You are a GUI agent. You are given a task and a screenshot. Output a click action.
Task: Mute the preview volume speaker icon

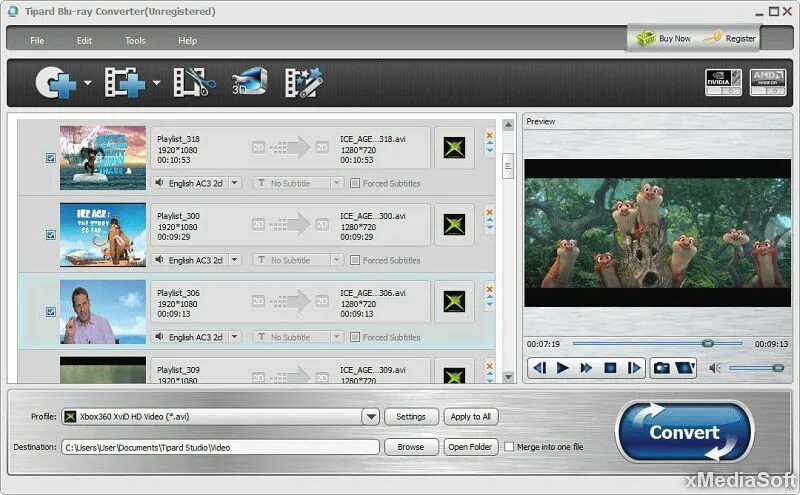[x=715, y=367]
